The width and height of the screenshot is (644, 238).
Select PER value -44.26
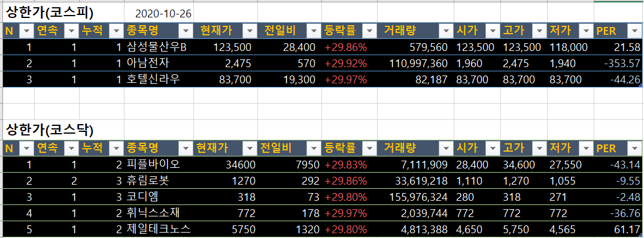[x=618, y=79]
